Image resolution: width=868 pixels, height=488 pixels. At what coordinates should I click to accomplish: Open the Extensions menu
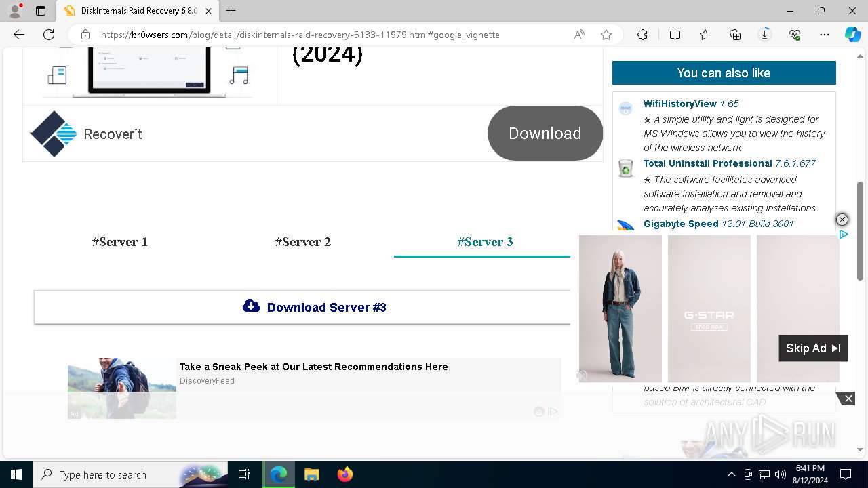pos(642,35)
